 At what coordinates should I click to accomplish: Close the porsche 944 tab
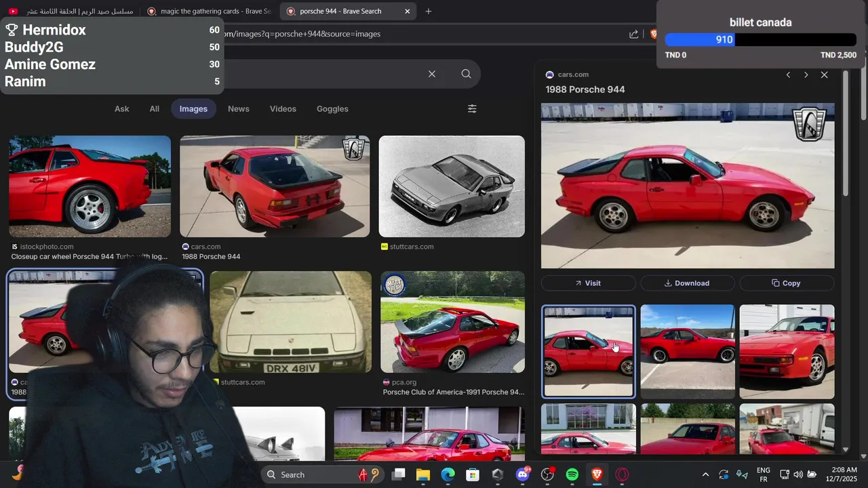coord(407,12)
